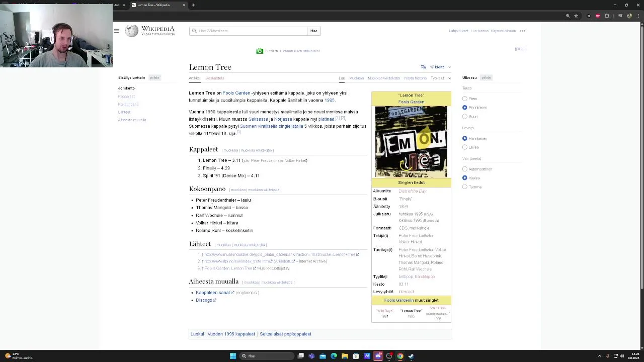Click the Chrome icon in the taskbar
This screenshot has height=362, width=644.
point(400,356)
